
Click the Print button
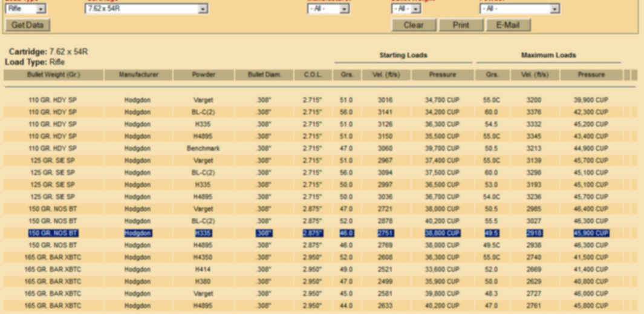[x=461, y=25]
